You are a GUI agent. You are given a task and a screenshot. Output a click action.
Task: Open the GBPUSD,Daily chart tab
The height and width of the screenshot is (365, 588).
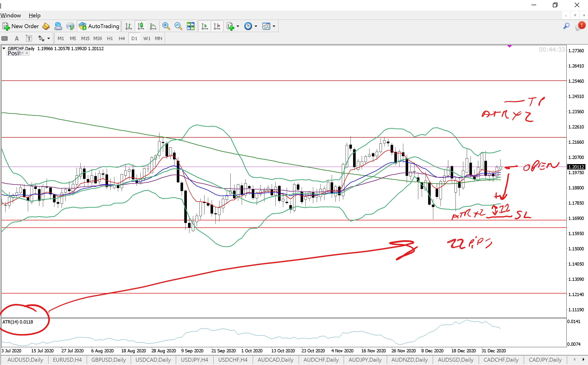(x=109, y=360)
